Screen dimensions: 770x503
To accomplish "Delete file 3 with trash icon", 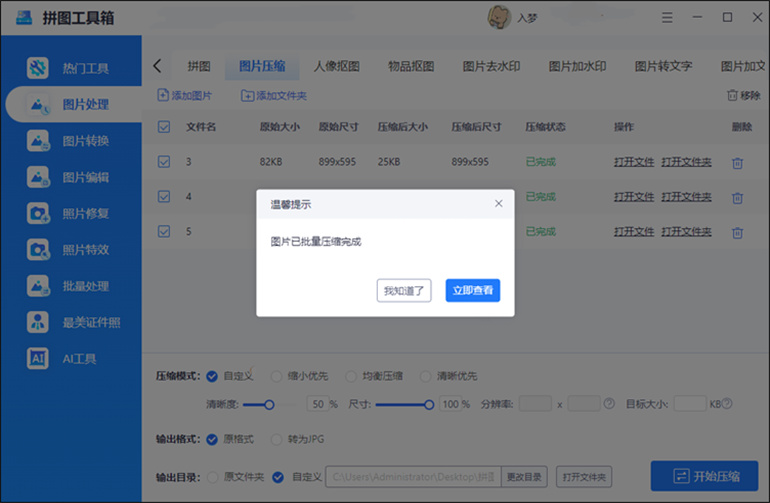I will point(737,163).
